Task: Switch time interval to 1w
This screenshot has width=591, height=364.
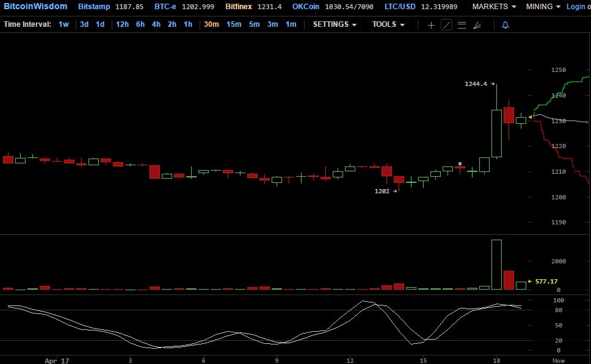Action: tap(63, 24)
